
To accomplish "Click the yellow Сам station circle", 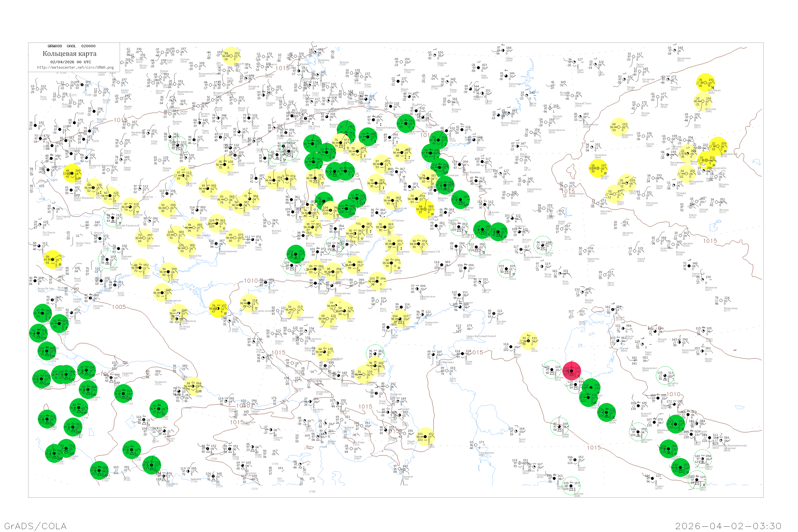I will pyautogui.click(x=529, y=341).
